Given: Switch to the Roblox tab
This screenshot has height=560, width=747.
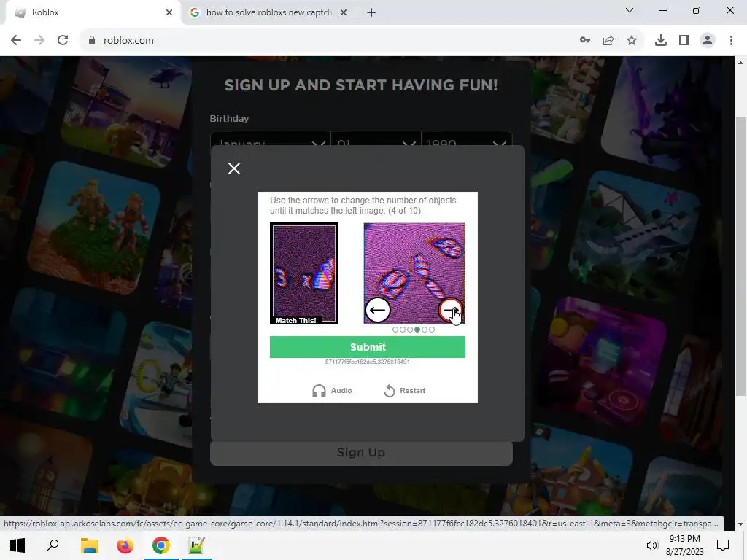Looking at the screenshot, I should point(90,12).
